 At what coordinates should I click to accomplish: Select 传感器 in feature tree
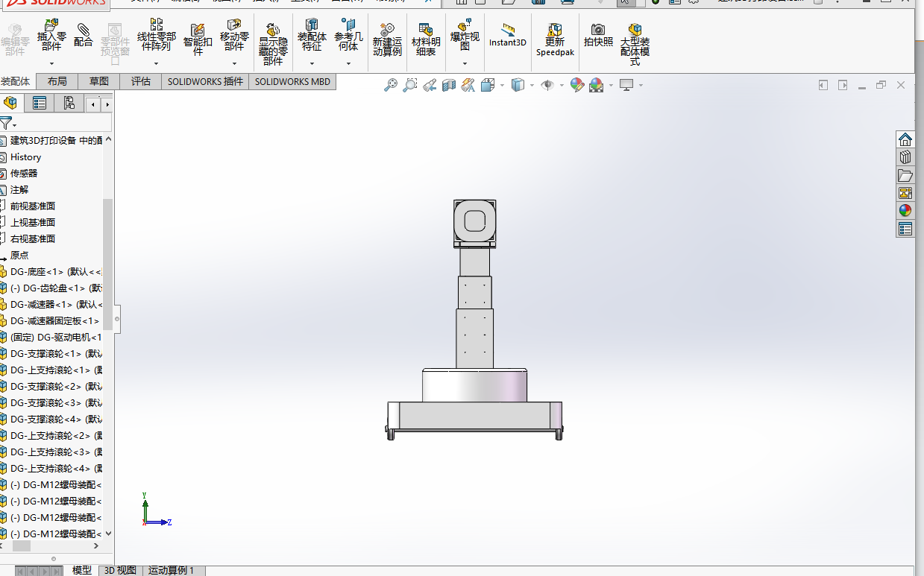point(24,174)
